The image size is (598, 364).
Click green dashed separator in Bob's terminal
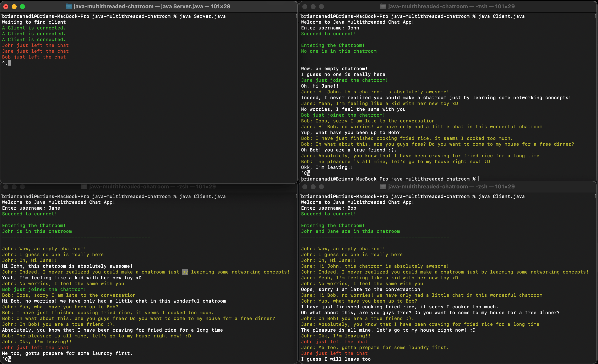(375, 237)
